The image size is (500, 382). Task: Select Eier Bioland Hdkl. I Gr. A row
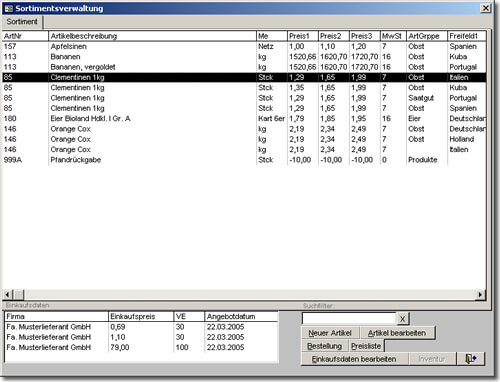tap(244, 119)
